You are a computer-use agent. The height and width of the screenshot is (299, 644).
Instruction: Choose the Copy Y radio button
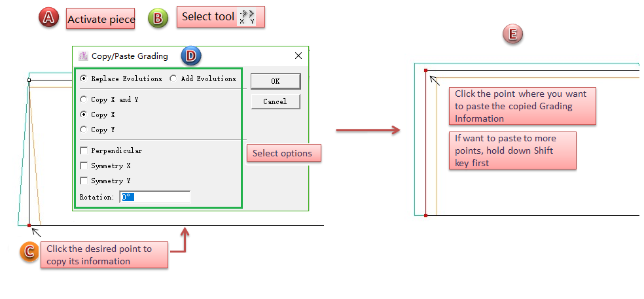click(x=83, y=130)
